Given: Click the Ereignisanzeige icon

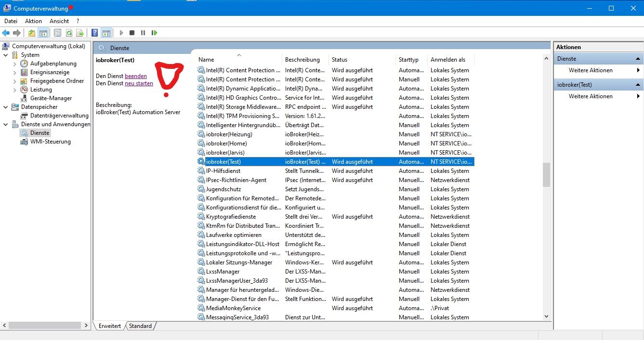Looking at the screenshot, I should [x=24, y=72].
